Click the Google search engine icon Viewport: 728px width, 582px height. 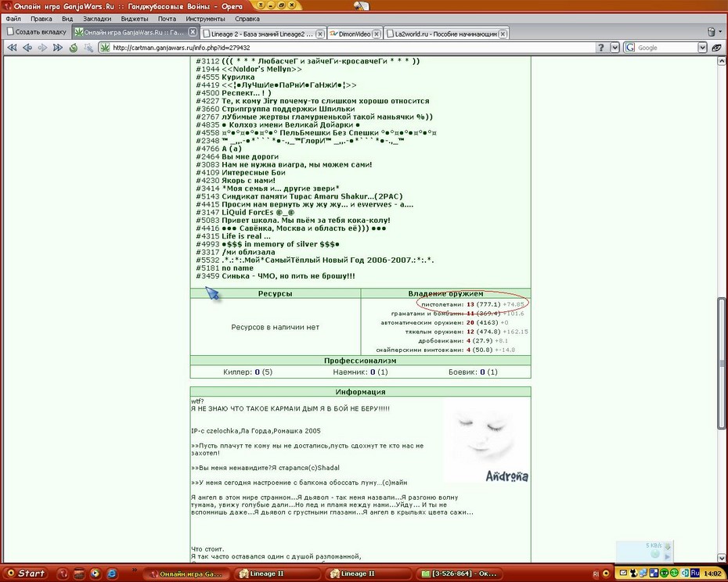[x=630, y=48]
